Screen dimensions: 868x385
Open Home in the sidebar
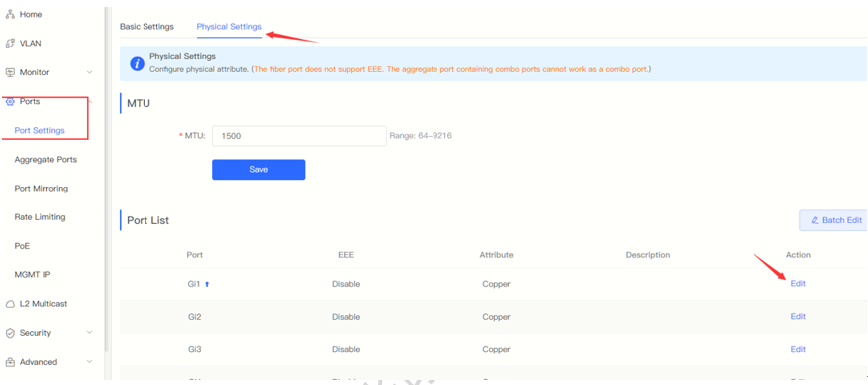pyautogui.click(x=31, y=14)
